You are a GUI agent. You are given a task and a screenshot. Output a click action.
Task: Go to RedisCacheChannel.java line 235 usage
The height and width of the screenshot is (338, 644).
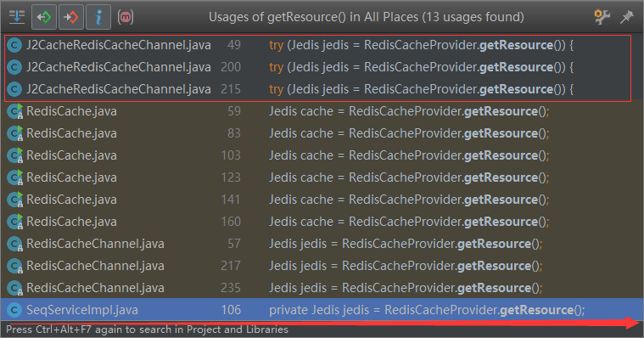click(x=322, y=288)
